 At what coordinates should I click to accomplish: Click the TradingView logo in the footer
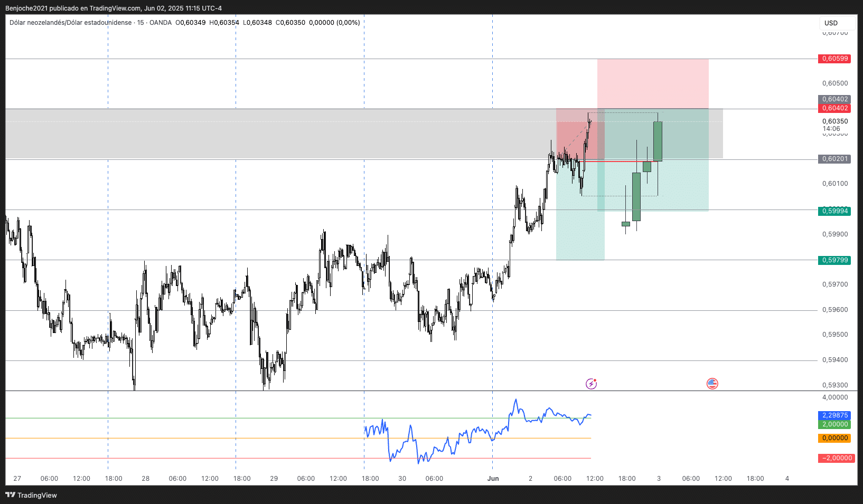point(31,495)
